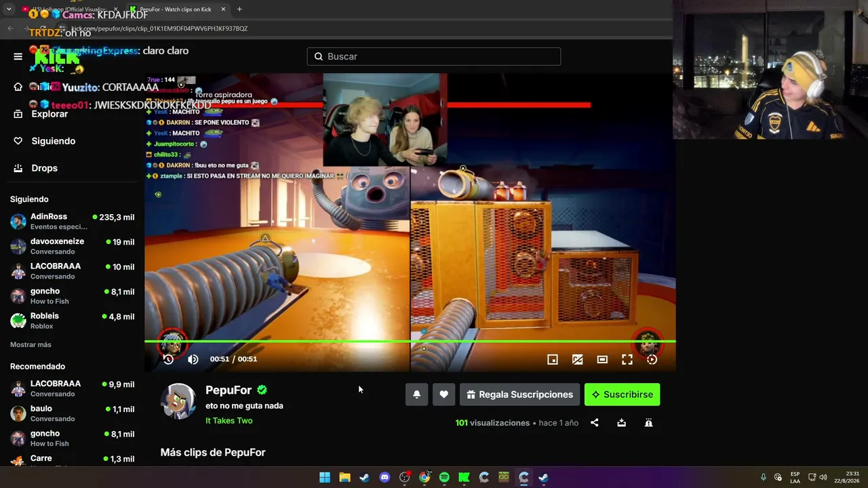Open PepuFor profile avatar
Screen dimensions: 868x488
click(x=178, y=401)
